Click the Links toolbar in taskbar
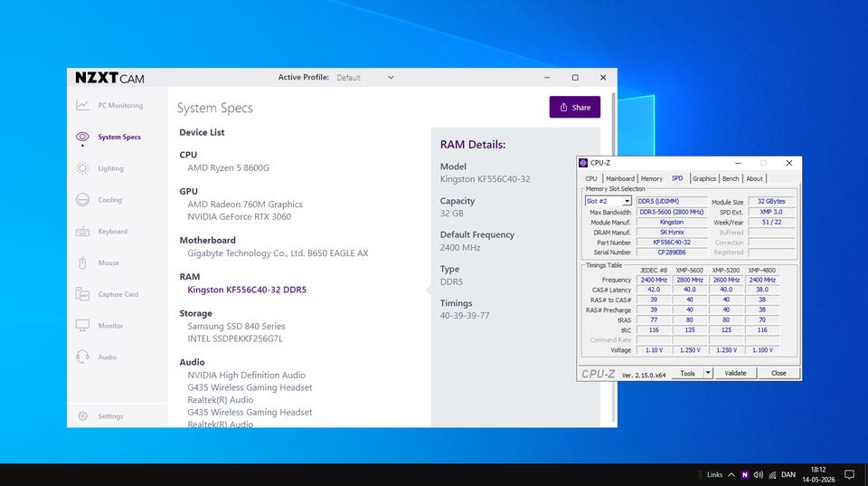868x486 pixels. coord(714,475)
